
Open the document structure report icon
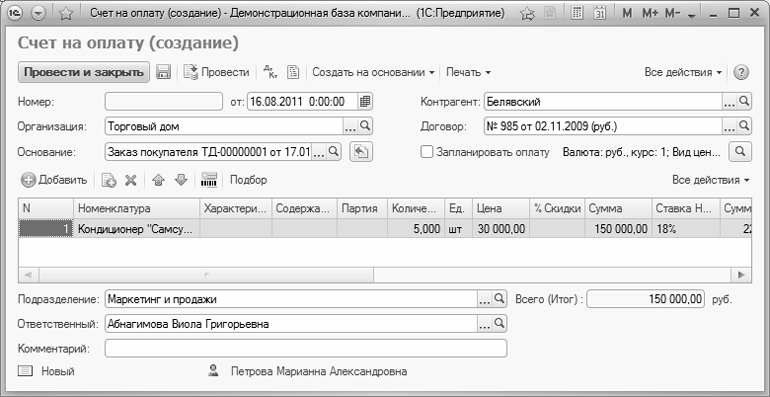click(293, 72)
